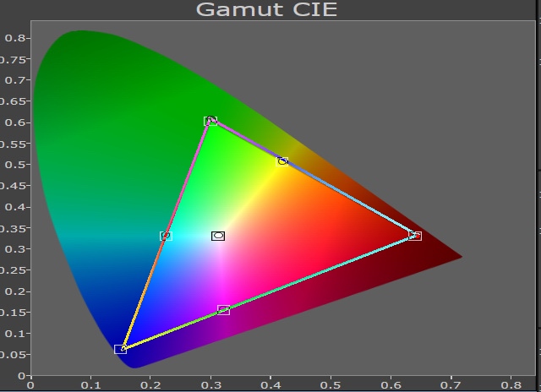Click the 0.2 label on vertical axis
Image resolution: width=541 pixels, height=392 pixels.
tap(15, 291)
